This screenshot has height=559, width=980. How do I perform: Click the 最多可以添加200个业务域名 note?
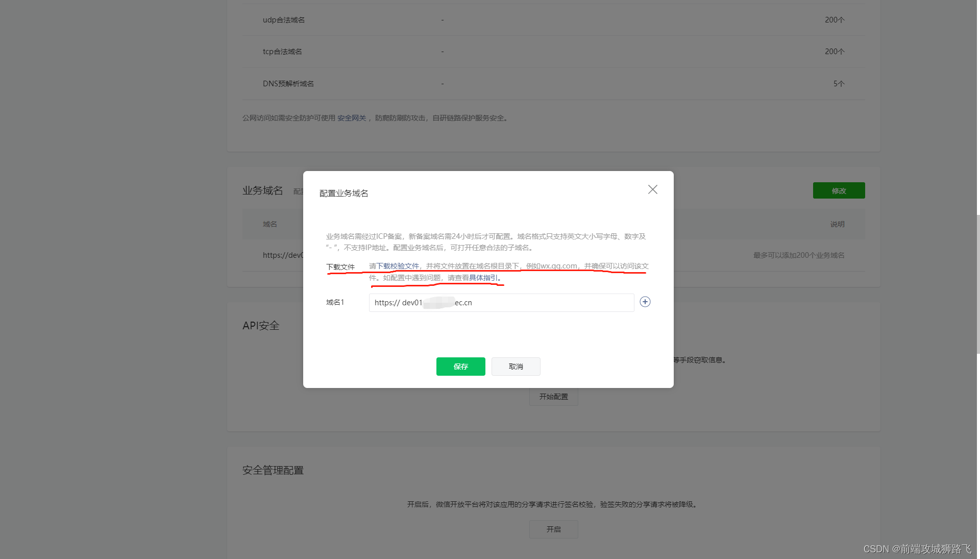799,255
